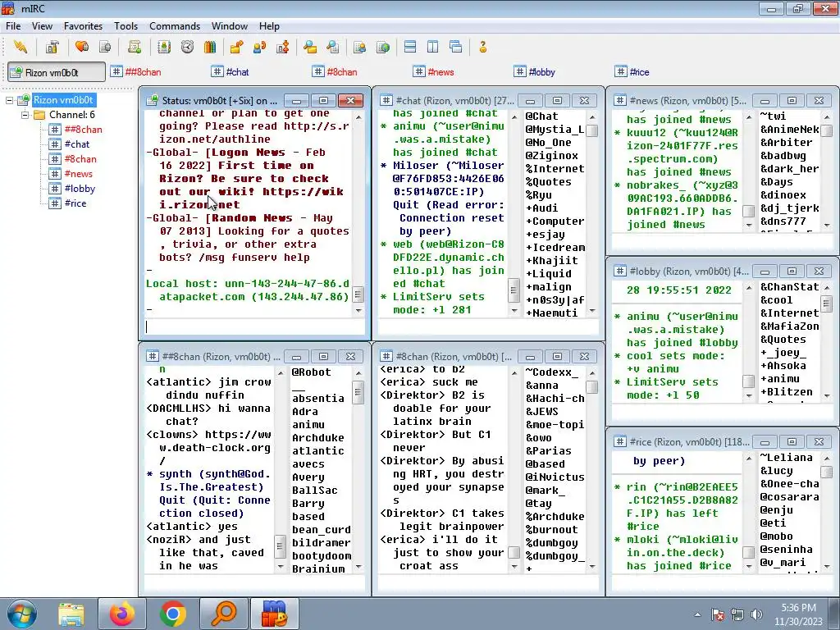Viewport: 840px width, 630px height.
Task: Select &Arbiter in #news nick list
Action: coord(786,143)
